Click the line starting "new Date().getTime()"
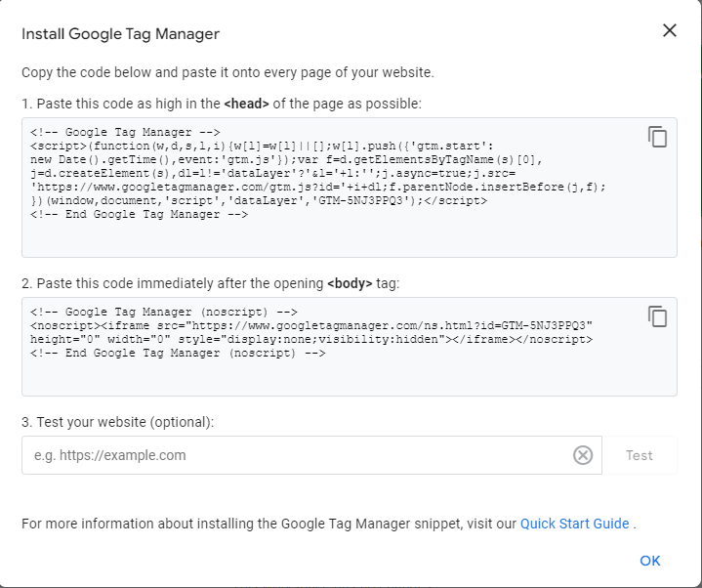The height and width of the screenshot is (588, 702). [286, 160]
